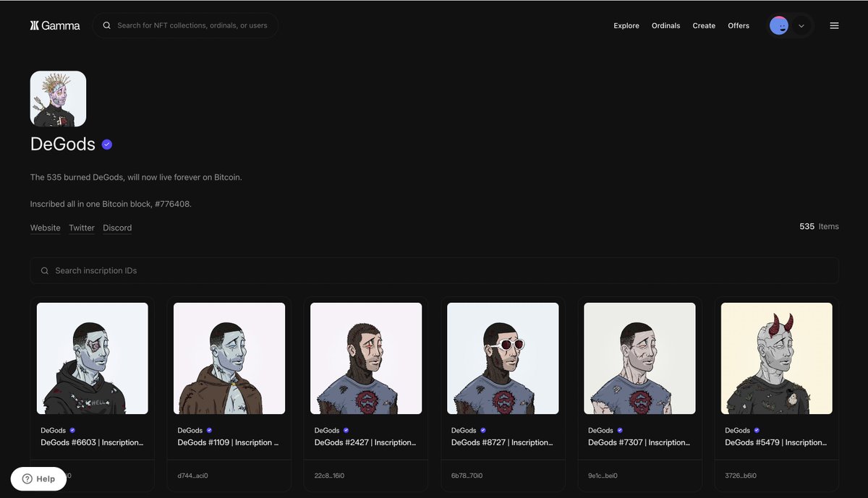Click the DeGods #1109 title text
This screenshot has width=868, height=498.
pos(229,442)
